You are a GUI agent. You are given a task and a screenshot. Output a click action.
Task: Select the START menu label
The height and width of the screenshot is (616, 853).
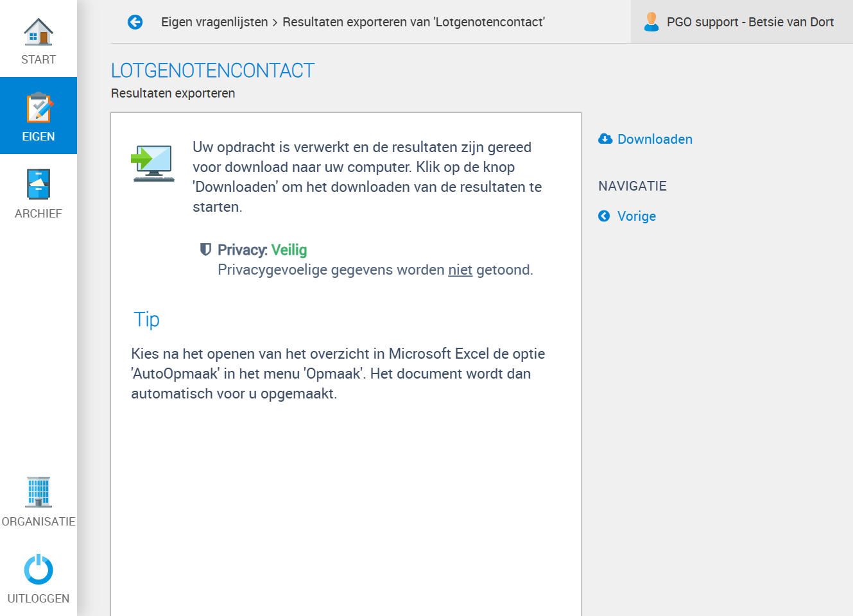point(39,60)
